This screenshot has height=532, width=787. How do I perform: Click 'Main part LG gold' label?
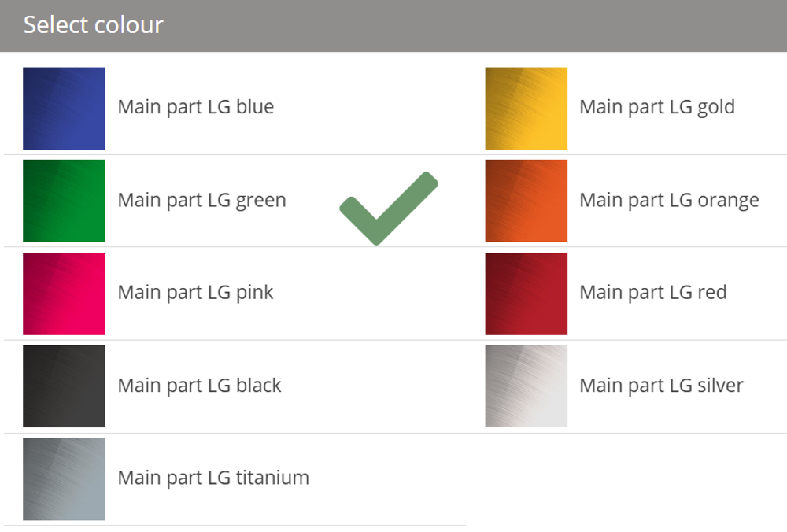click(x=657, y=107)
